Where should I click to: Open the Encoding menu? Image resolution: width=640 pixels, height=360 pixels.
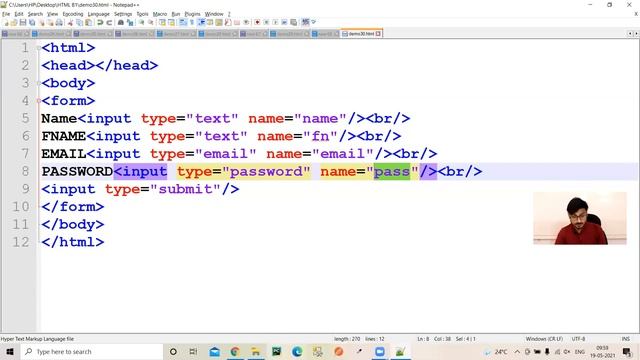pyautogui.click(x=73, y=14)
